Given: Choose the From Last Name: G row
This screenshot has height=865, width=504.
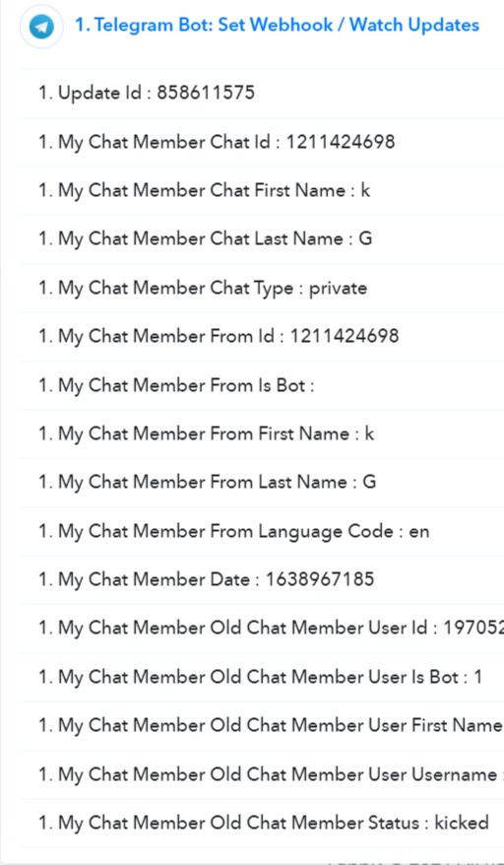Looking at the screenshot, I should click(262, 482).
